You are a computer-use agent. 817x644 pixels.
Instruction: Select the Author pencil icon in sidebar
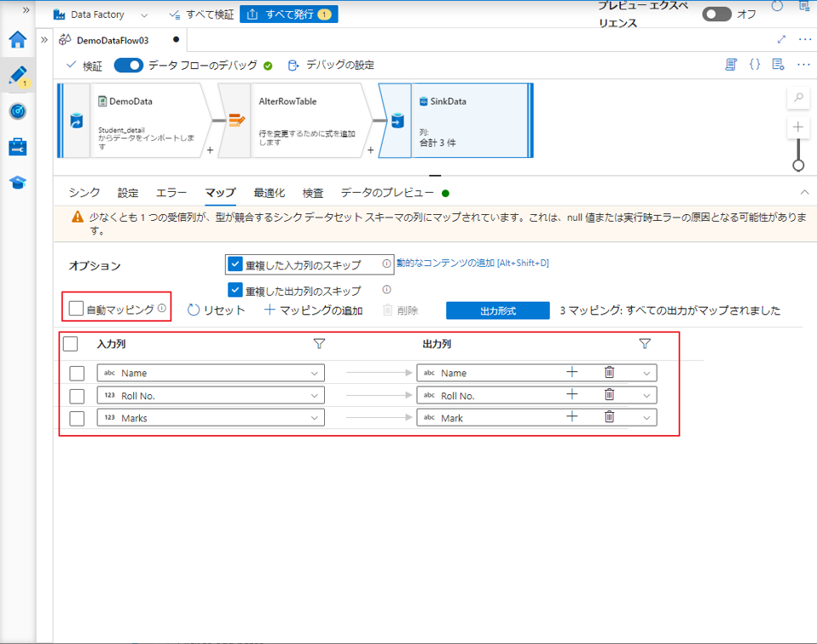tap(17, 75)
